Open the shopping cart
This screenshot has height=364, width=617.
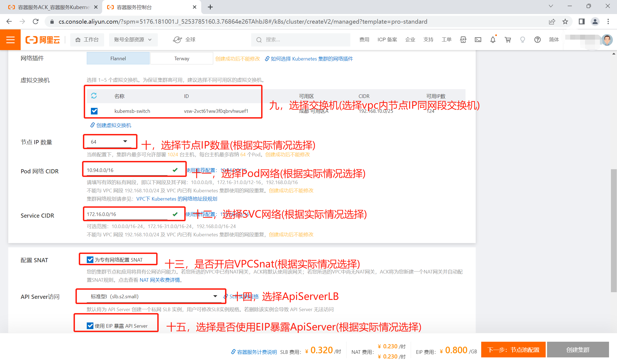(x=508, y=40)
